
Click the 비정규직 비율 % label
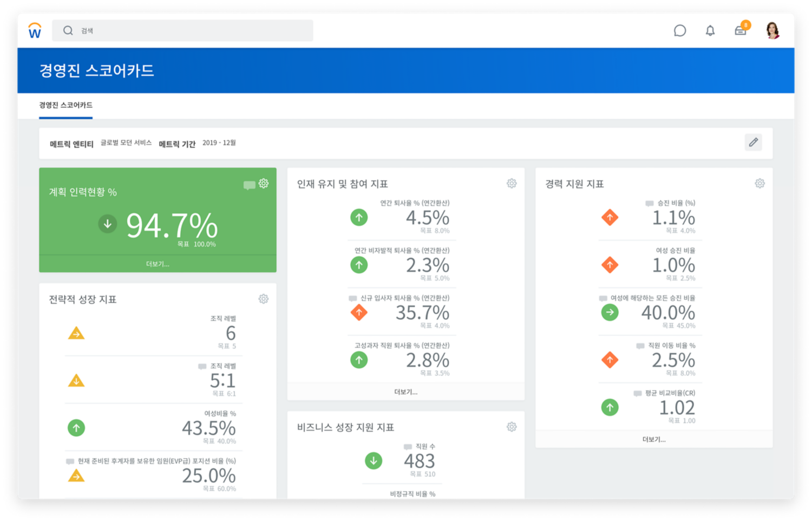click(412, 493)
